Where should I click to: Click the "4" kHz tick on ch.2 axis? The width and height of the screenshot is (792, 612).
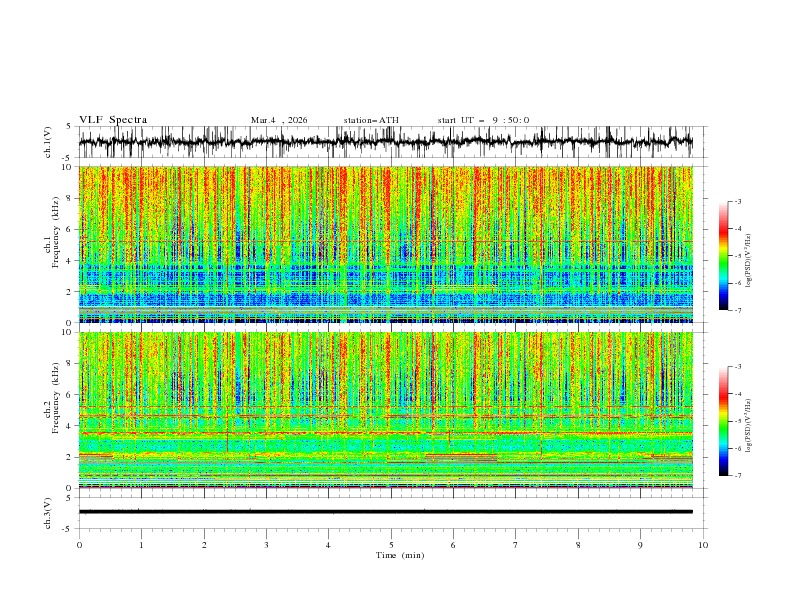tap(71, 426)
